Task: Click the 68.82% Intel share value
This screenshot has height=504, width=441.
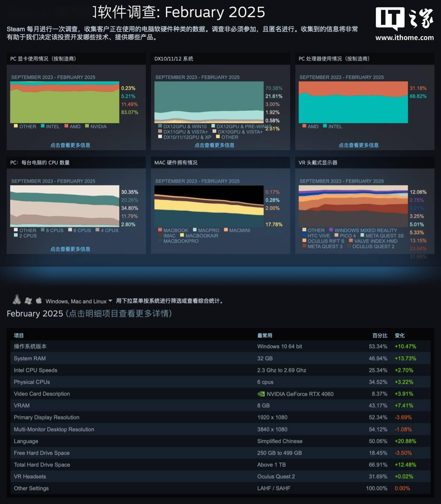Action: 418,96
